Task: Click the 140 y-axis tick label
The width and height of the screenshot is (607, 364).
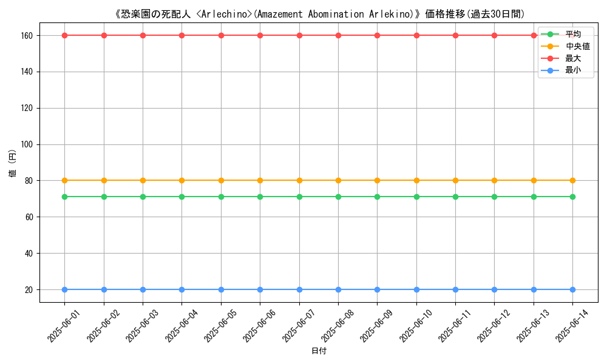Action: 27,72
